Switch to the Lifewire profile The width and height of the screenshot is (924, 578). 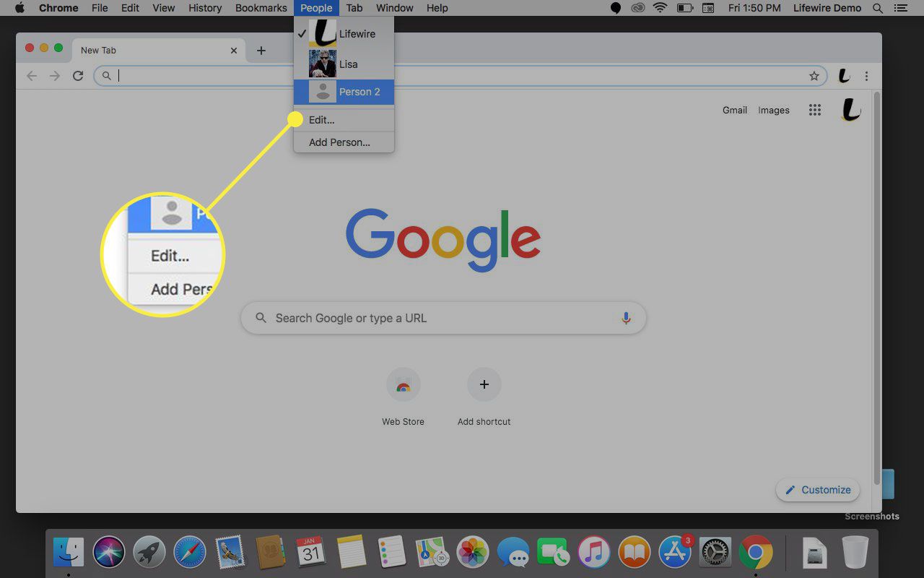click(344, 34)
